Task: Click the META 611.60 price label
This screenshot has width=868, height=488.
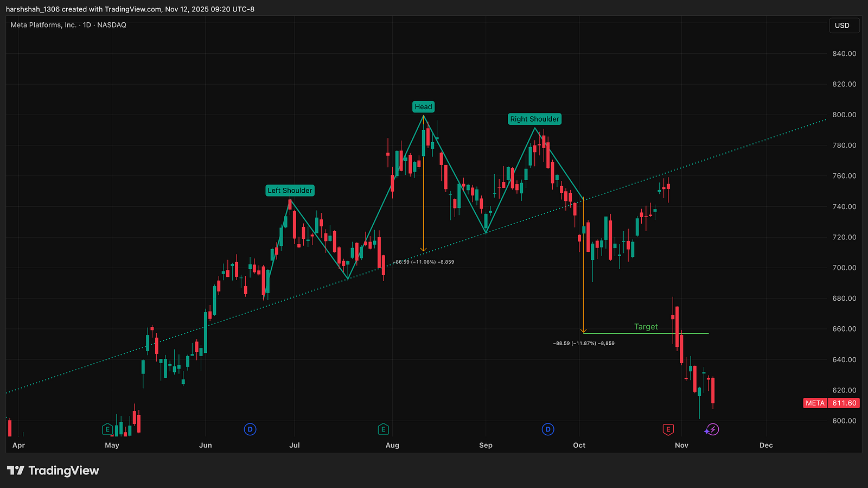Action: 831,403
